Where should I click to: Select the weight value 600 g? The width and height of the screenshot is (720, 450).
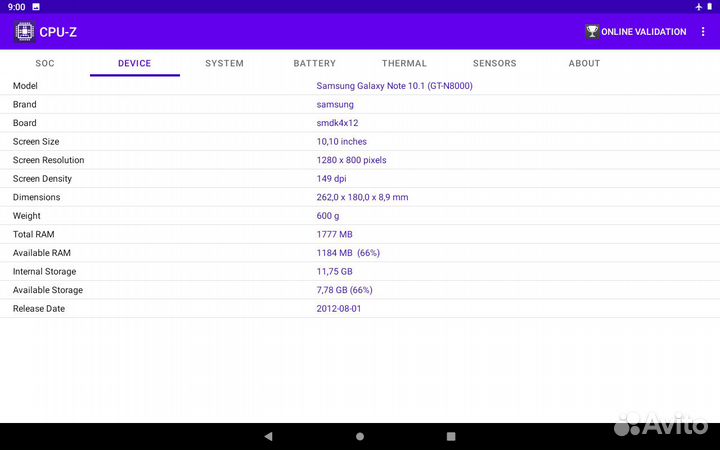coord(328,216)
